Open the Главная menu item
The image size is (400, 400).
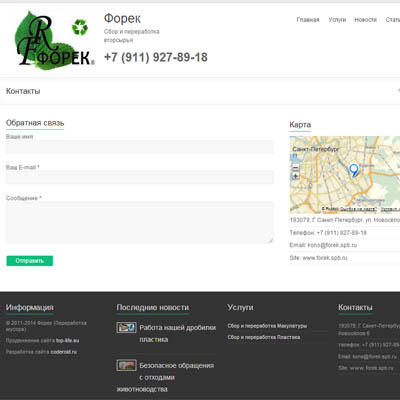coord(308,20)
